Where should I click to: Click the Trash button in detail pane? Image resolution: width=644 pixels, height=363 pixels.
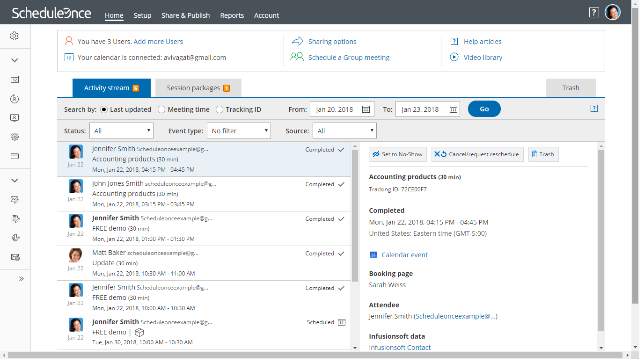click(543, 154)
